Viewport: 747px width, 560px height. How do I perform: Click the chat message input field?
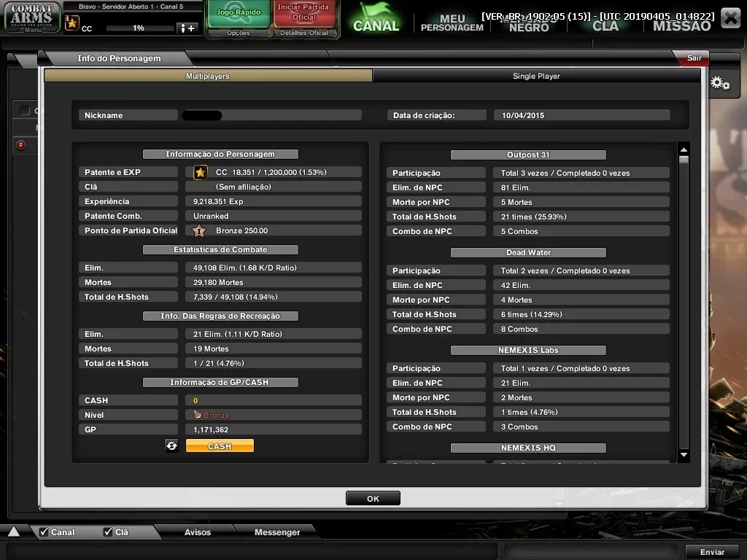[252, 552]
